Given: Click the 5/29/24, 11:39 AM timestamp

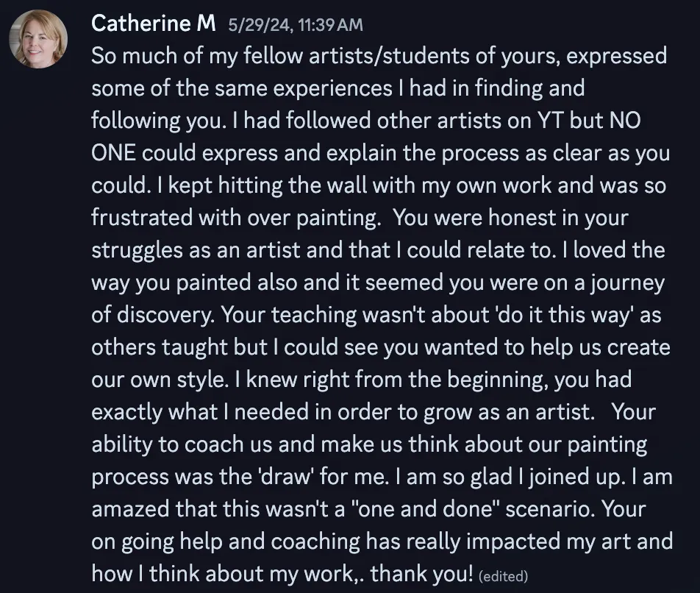Looking at the screenshot, I should (296, 25).
